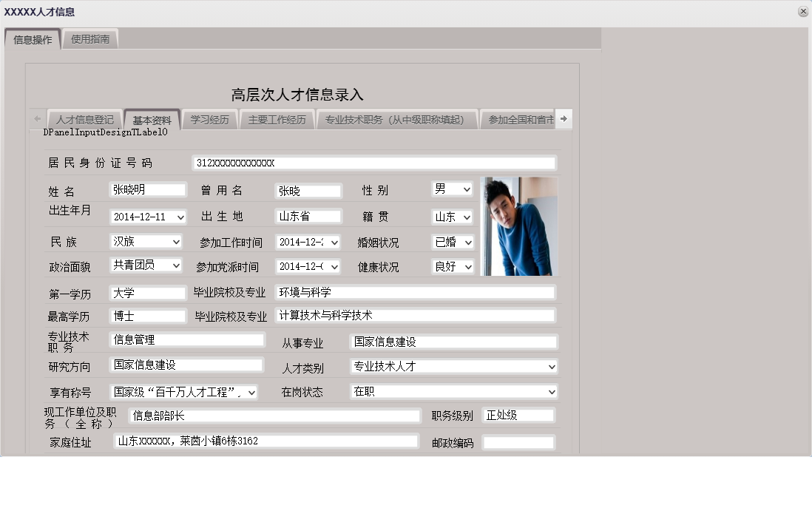Click the right tab scroll arrow

point(563,118)
